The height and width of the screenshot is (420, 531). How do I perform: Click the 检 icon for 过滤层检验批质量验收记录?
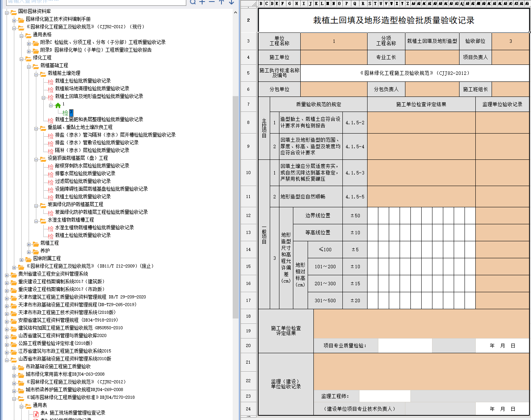coord(51,182)
